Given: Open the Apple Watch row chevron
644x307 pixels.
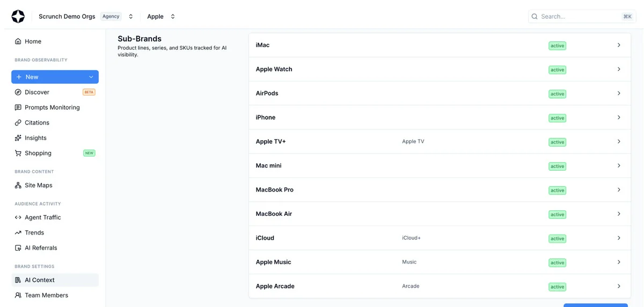Looking at the screenshot, I should pyautogui.click(x=619, y=69).
